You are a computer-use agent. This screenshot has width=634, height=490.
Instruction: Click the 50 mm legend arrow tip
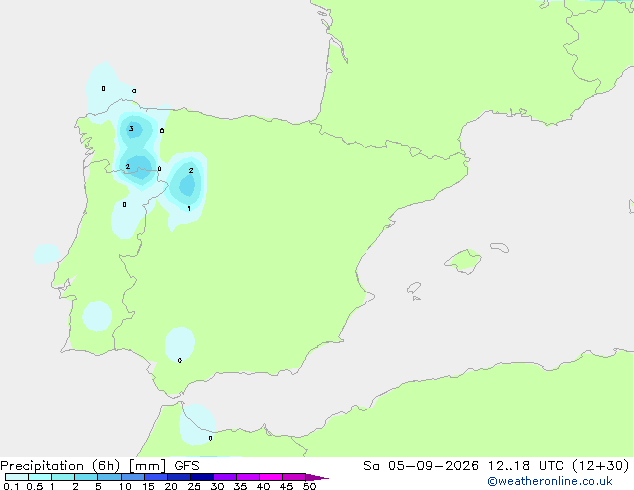click(317, 477)
